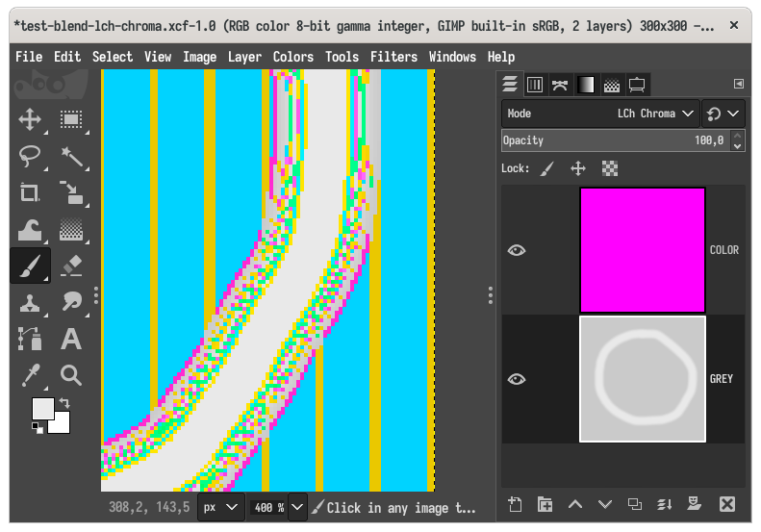Switch to the Paths tab
Image resolution: width=761 pixels, height=532 pixels.
560,85
